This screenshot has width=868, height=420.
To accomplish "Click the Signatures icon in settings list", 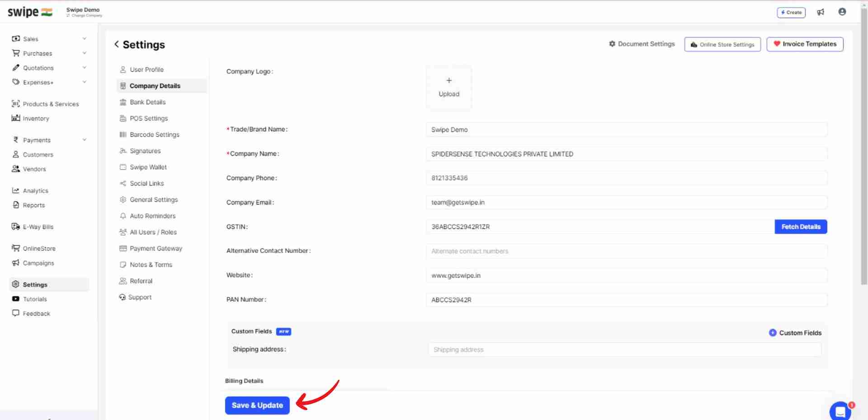I will click(123, 151).
